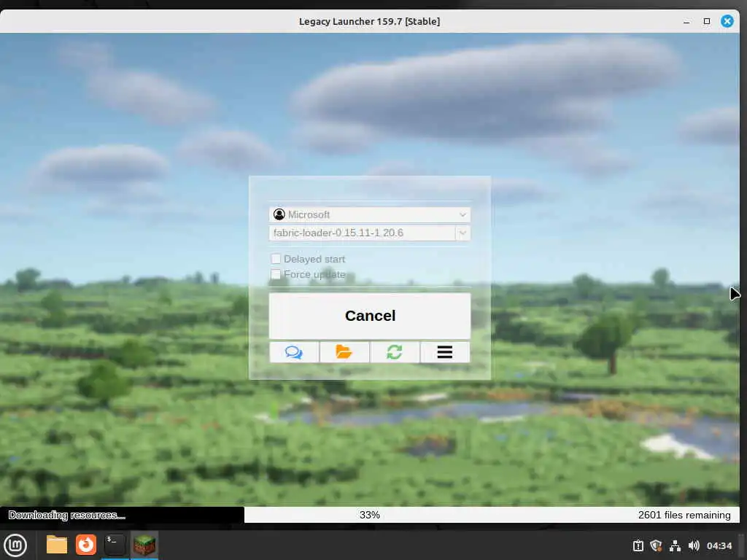Click the volume speaker tray icon
Screen dimensions: 747x560
coord(694,545)
